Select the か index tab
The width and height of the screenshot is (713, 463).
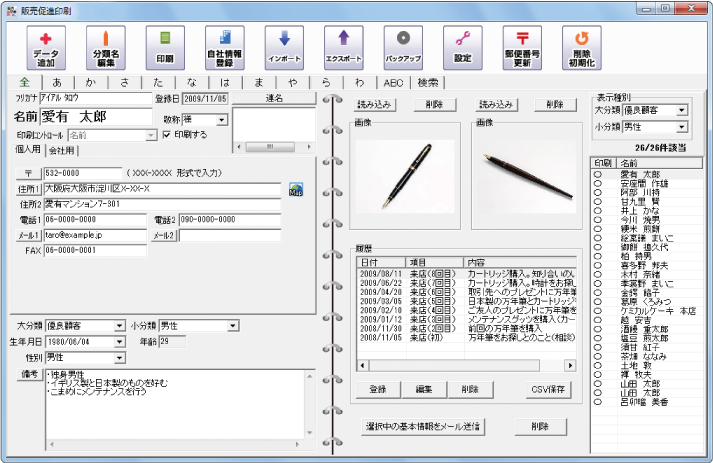click(91, 82)
